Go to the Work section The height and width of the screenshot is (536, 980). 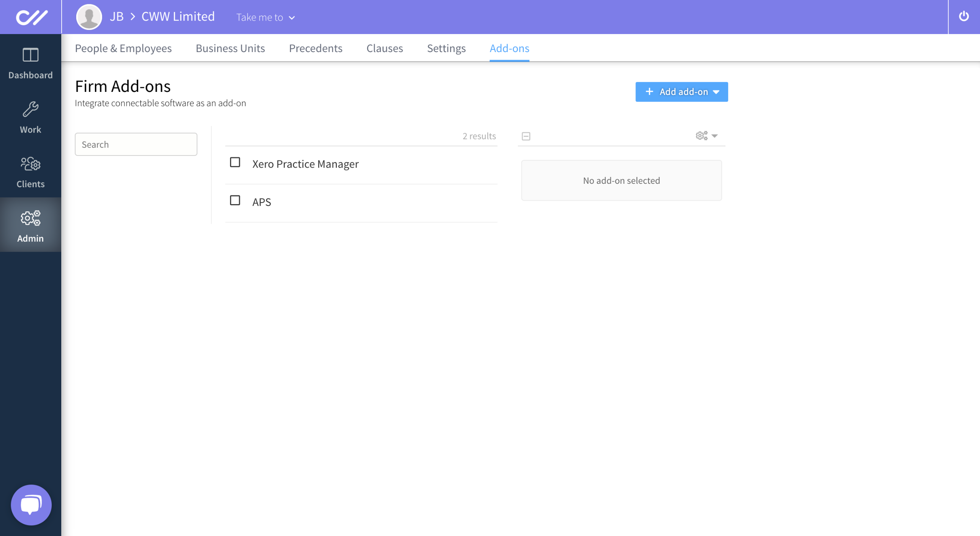tap(31, 118)
